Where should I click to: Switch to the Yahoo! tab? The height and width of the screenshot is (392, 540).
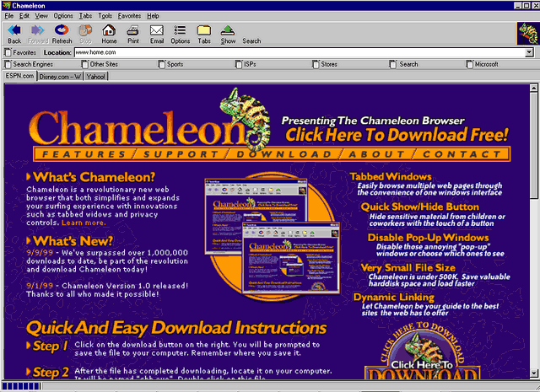[x=95, y=77]
